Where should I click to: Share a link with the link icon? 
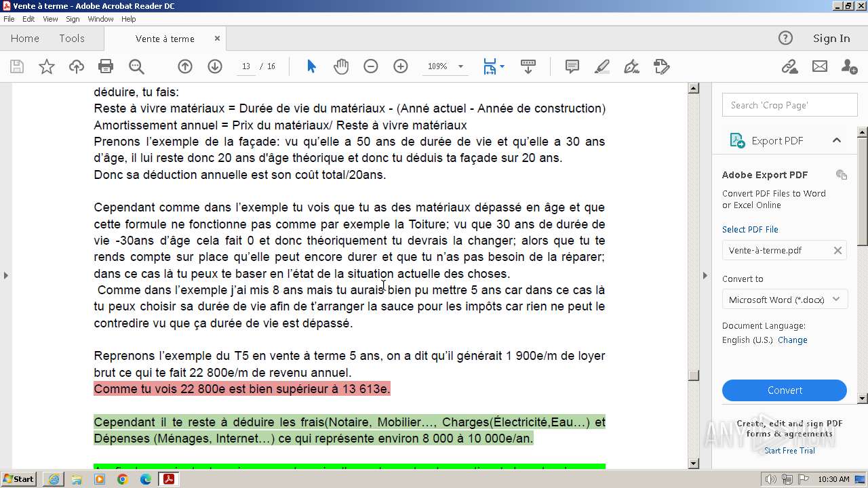click(789, 66)
